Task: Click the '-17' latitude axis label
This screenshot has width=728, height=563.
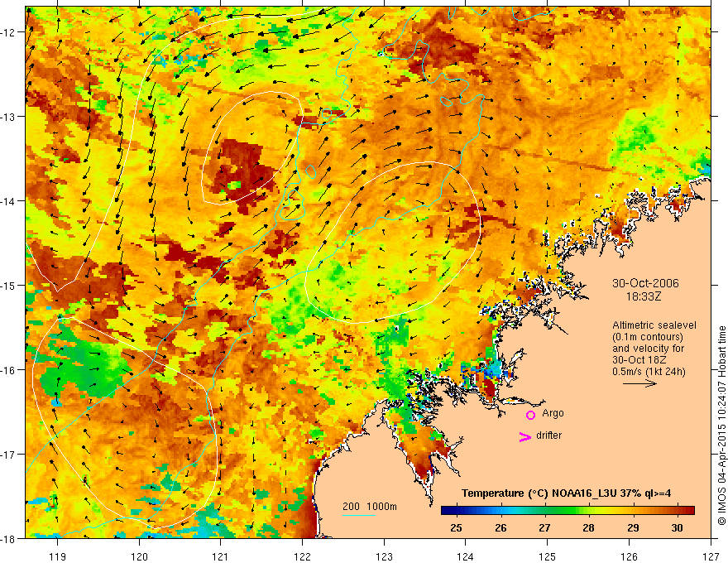Action: point(8,454)
